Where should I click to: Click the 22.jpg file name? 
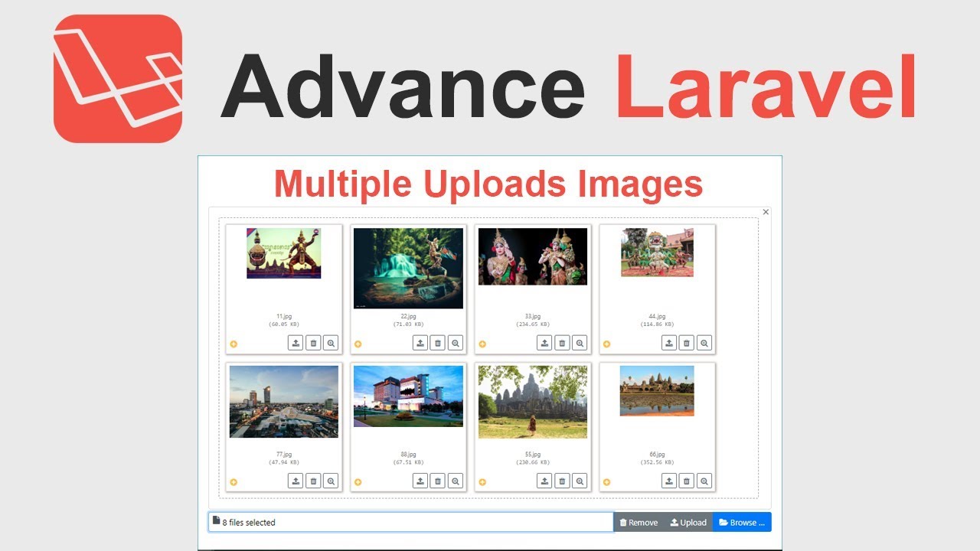[x=408, y=316]
